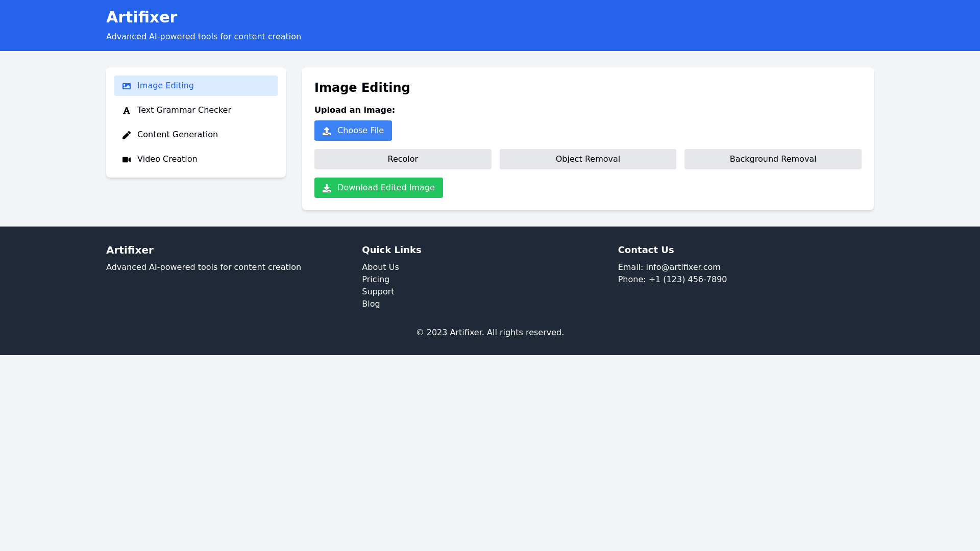
Task: Click the image icon beside Image Editing
Action: 127,86
